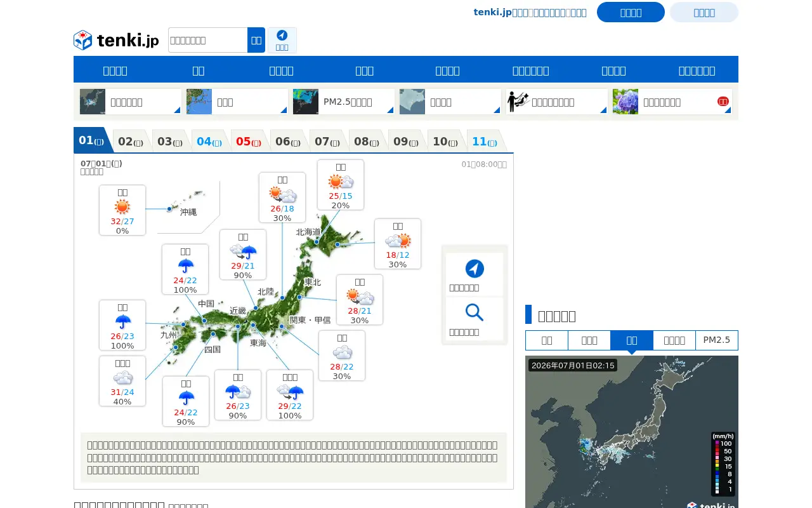Focus the search input field

208,40
